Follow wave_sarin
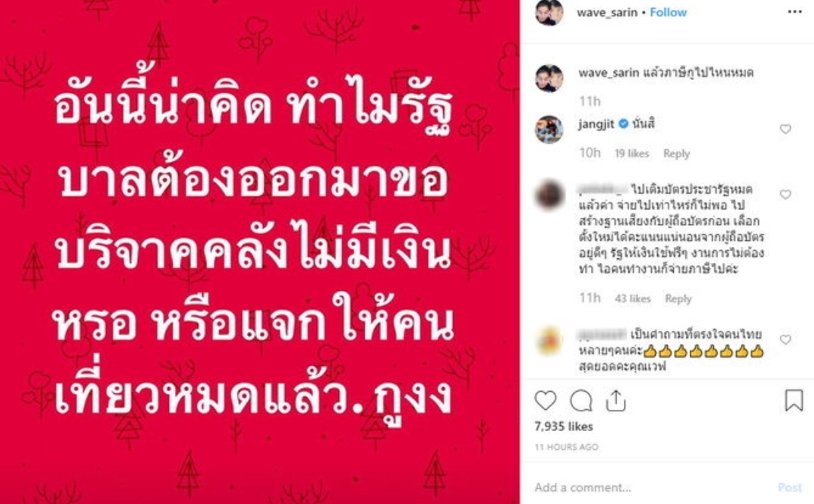This screenshot has width=814, height=504. pyautogui.click(x=668, y=13)
